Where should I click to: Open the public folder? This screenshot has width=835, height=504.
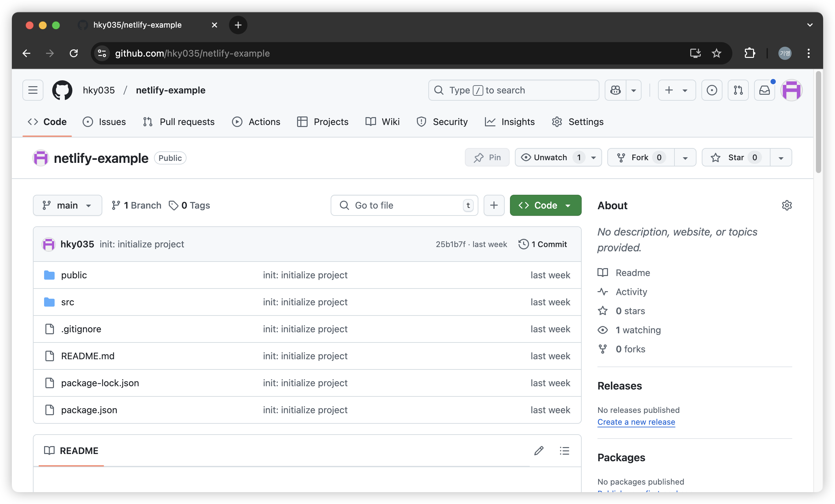[x=74, y=275]
